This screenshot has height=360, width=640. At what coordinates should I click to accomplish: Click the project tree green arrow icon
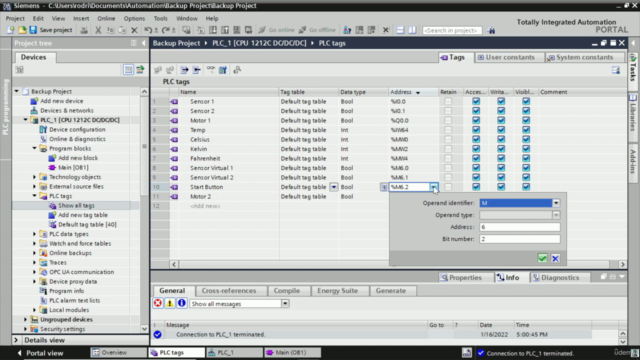(140, 69)
